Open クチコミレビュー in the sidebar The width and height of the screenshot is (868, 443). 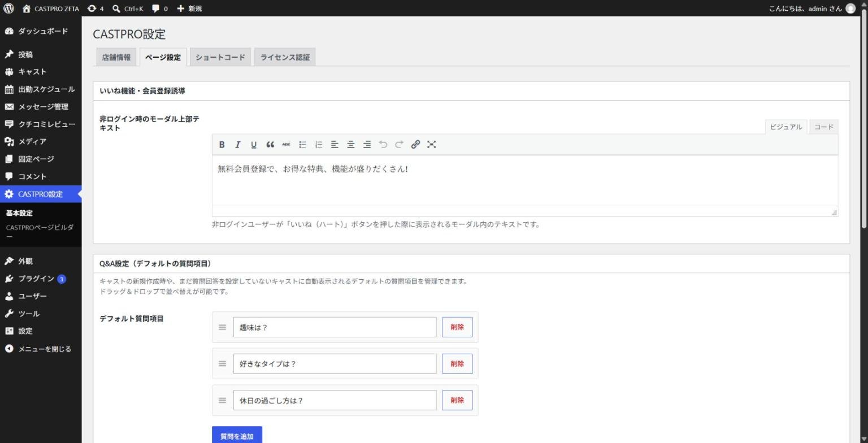[41, 124]
